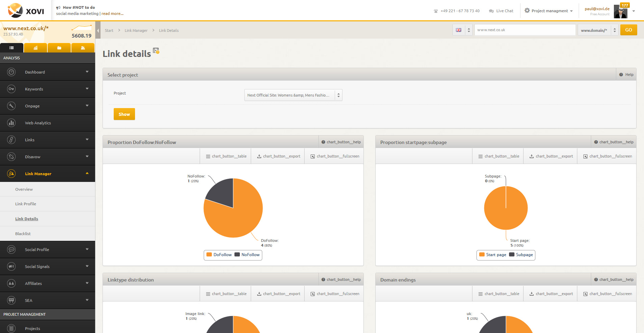Open help for DoFollow:NoFollow chart
The height and width of the screenshot is (333, 644).
pyautogui.click(x=341, y=142)
